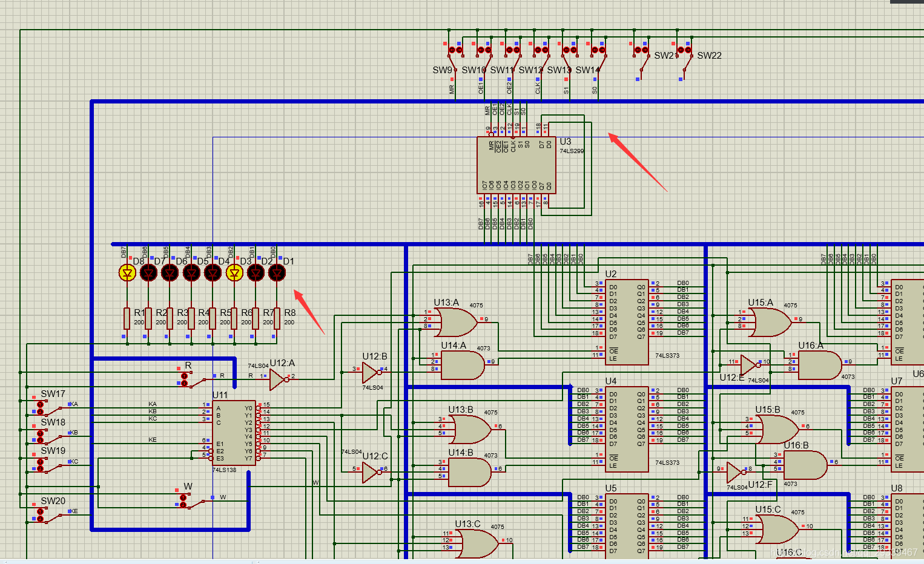Viewport: 924px width, 564px height.
Task: Select LED D1 on the DB0 line
Action: coord(277,273)
